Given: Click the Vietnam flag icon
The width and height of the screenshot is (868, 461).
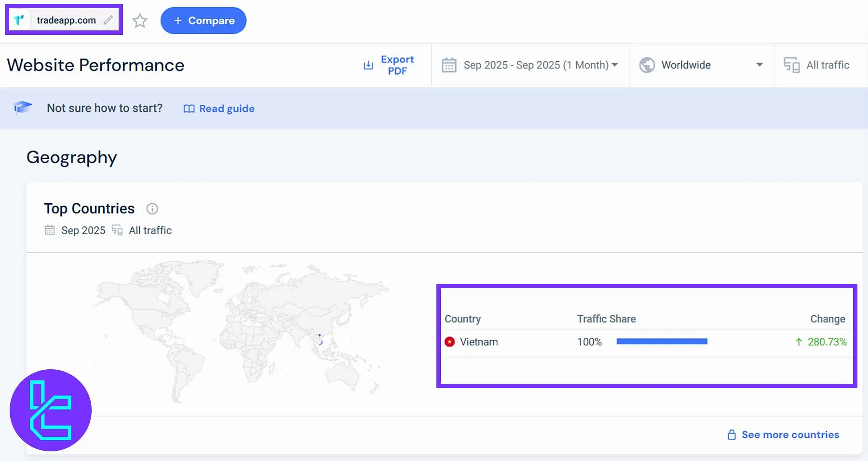Looking at the screenshot, I should click(449, 341).
